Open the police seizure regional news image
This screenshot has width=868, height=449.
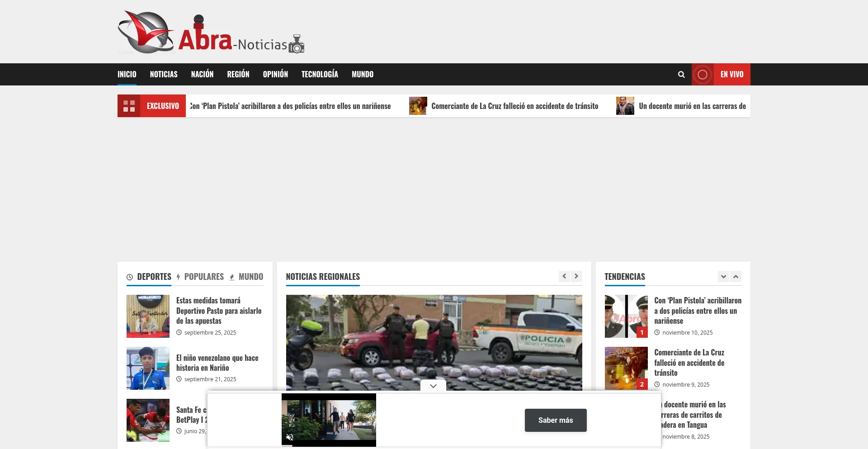click(x=434, y=342)
